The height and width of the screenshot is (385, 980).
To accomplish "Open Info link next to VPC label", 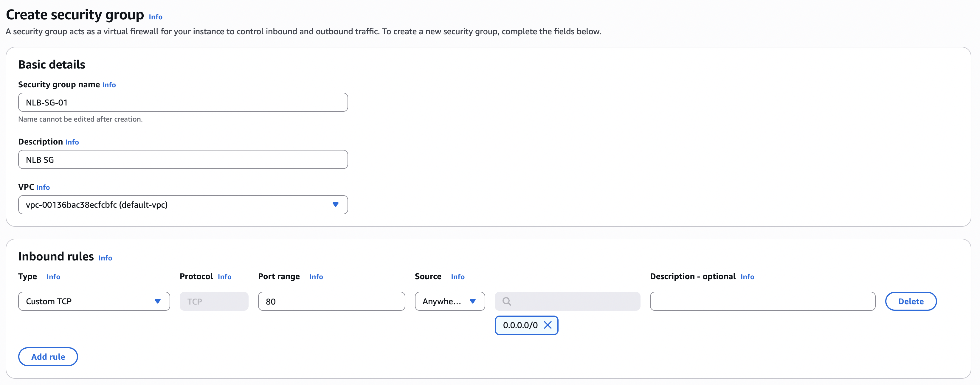I will click(x=43, y=187).
